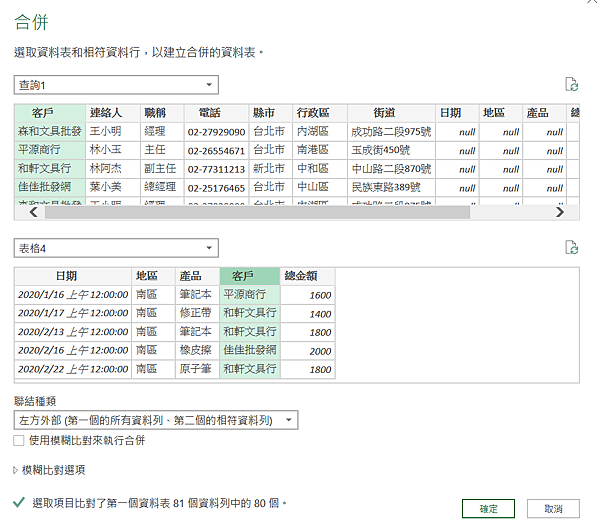Click the 民族東路389號 street cell

[391, 187]
